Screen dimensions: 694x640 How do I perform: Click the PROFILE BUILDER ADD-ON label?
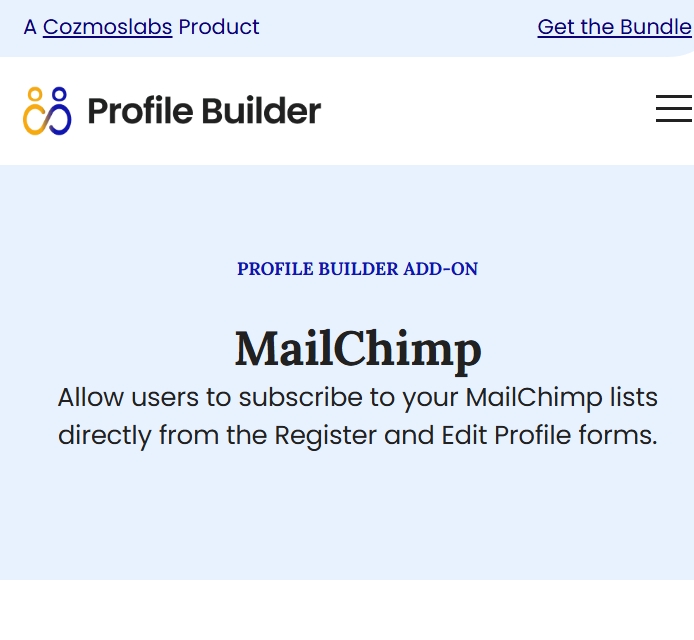pyautogui.click(x=358, y=269)
